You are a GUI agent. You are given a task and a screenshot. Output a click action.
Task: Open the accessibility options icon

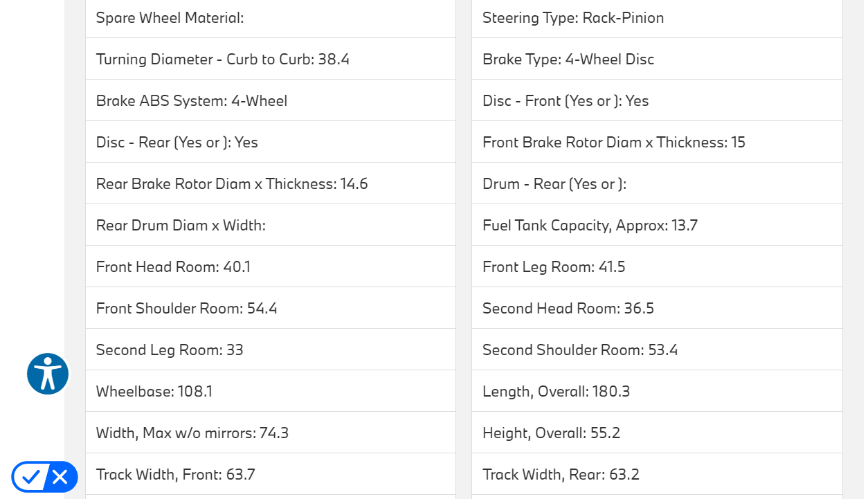[48, 374]
